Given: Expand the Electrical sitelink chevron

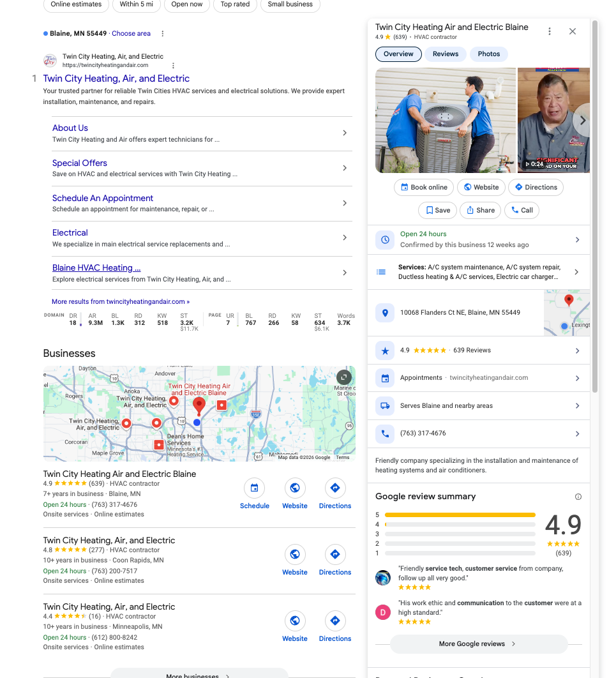Looking at the screenshot, I should tap(345, 237).
